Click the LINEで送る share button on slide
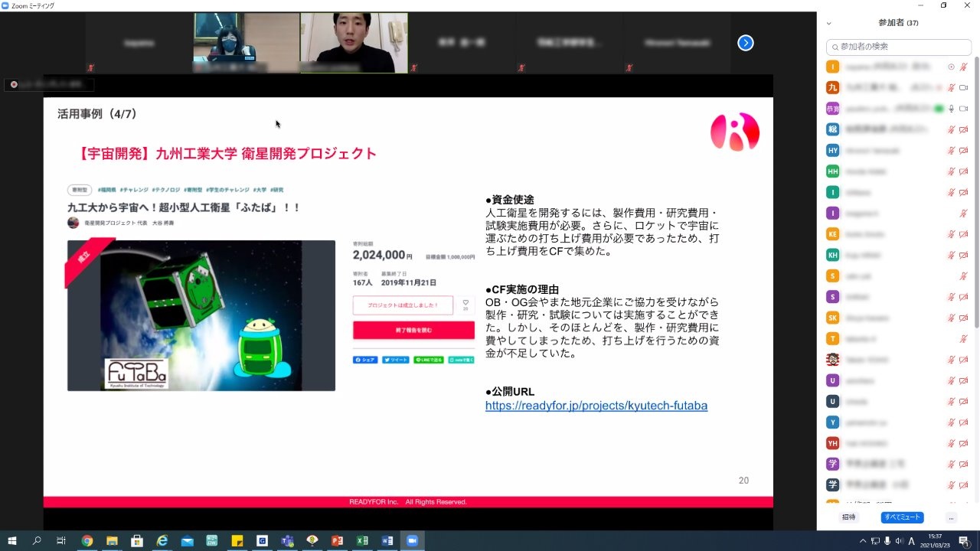The width and height of the screenshot is (980, 551). coord(429,359)
